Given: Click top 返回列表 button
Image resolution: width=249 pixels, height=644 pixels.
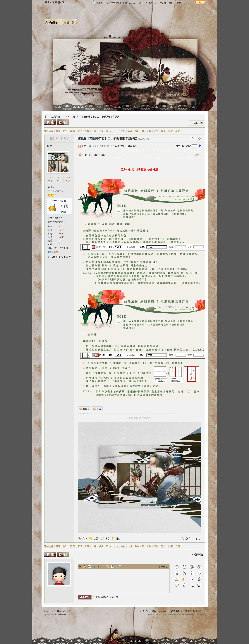Looking at the screenshot, I should (197, 123).
